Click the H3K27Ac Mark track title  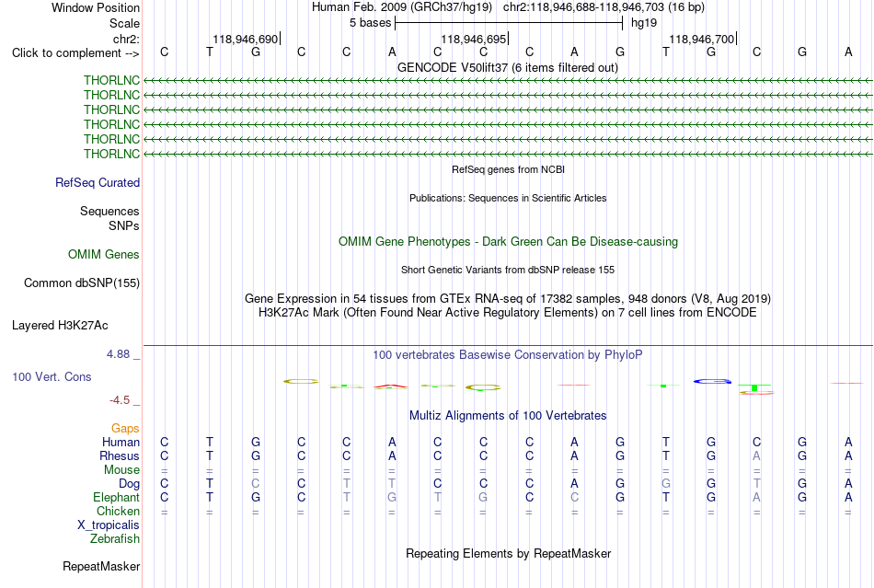pos(508,313)
